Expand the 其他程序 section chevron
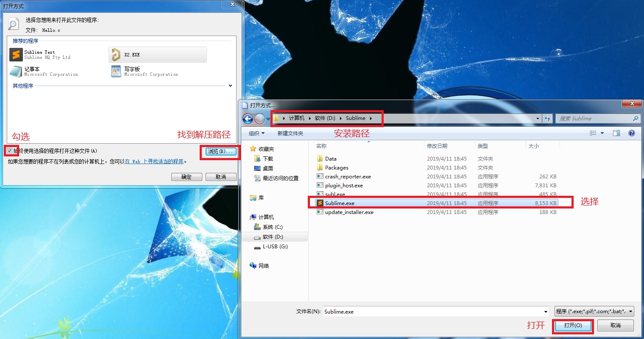Screen dimensions: 644x339 (x=230, y=86)
